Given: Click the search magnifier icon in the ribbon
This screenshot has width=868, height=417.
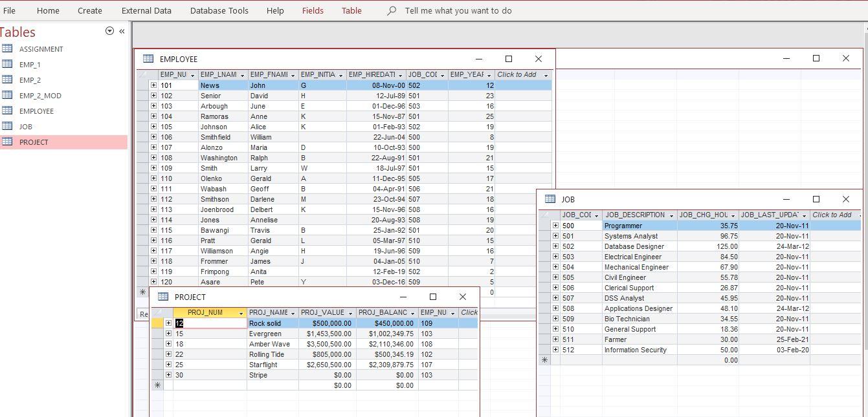Looking at the screenshot, I should [x=392, y=10].
